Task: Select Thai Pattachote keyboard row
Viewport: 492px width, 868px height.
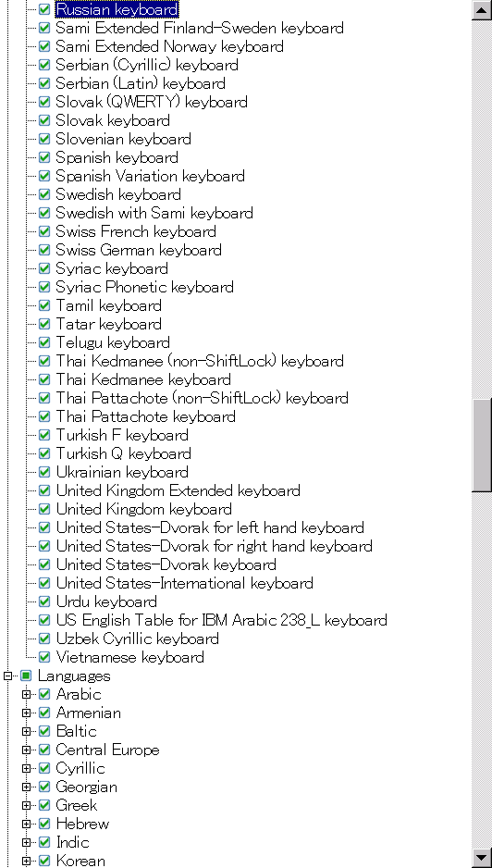Action: click(x=146, y=416)
